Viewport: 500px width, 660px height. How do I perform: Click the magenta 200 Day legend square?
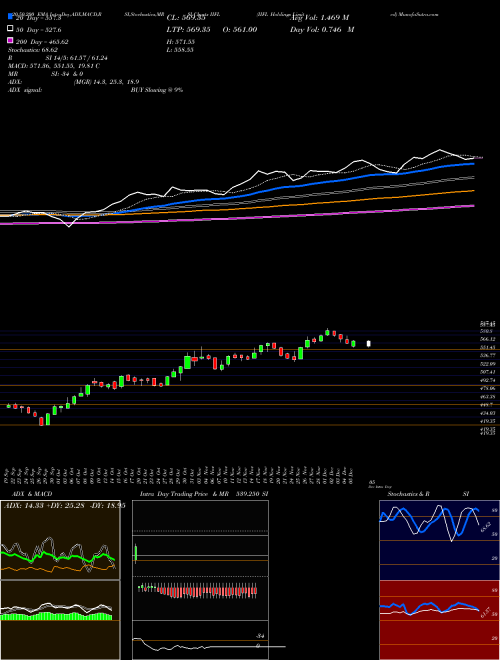point(10,41)
